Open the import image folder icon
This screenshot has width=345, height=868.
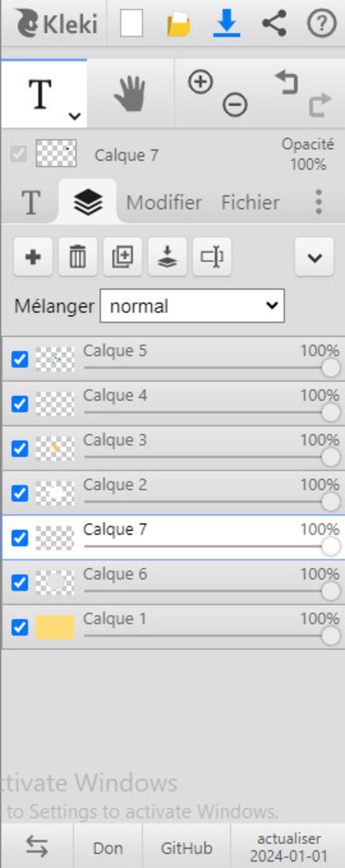(x=179, y=24)
